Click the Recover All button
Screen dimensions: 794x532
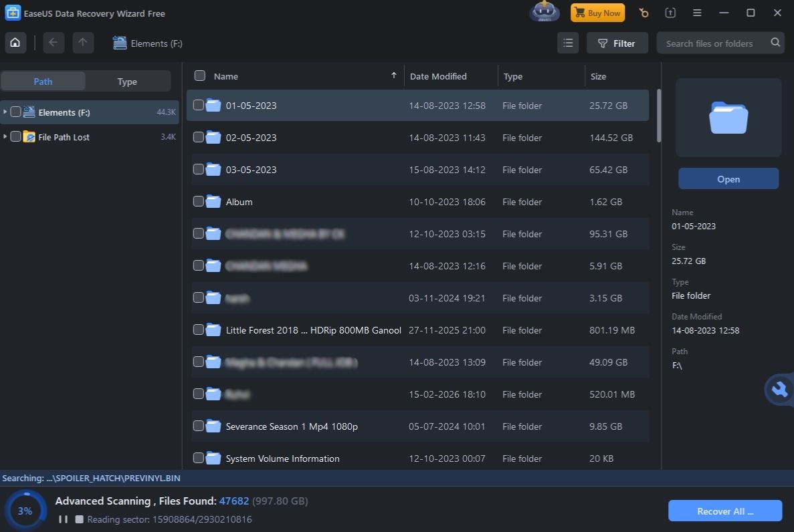pos(725,511)
